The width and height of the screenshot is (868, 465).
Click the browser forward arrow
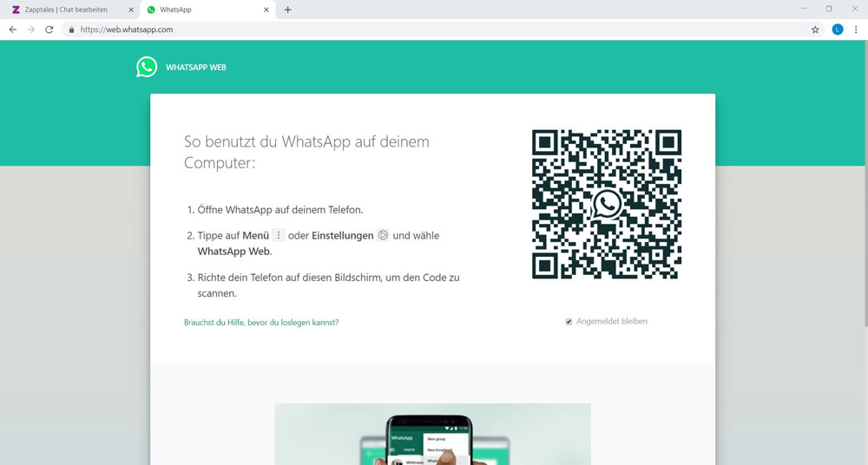31,29
